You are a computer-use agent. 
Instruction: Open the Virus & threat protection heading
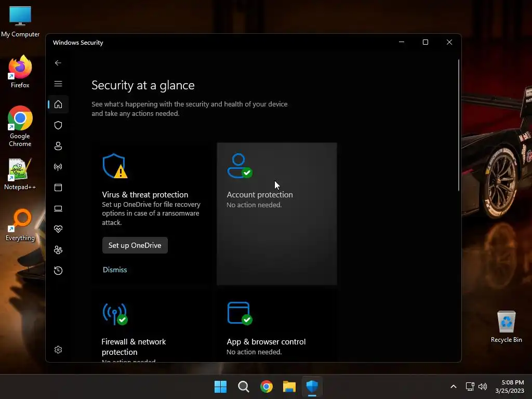click(x=145, y=195)
